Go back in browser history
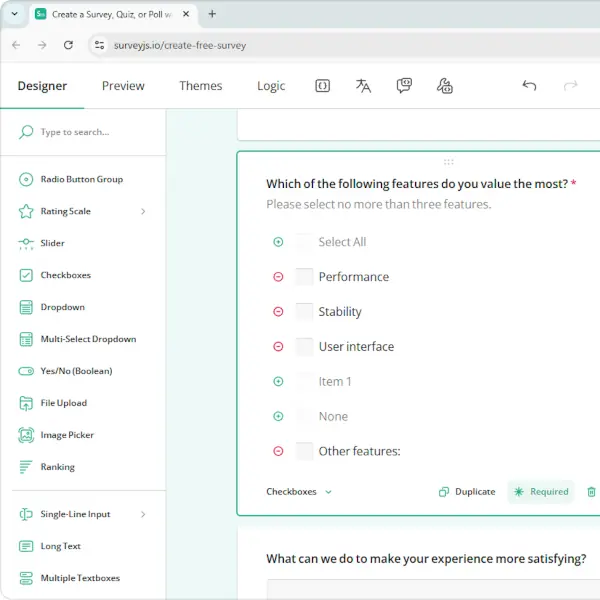 pyautogui.click(x=16, y=45)
